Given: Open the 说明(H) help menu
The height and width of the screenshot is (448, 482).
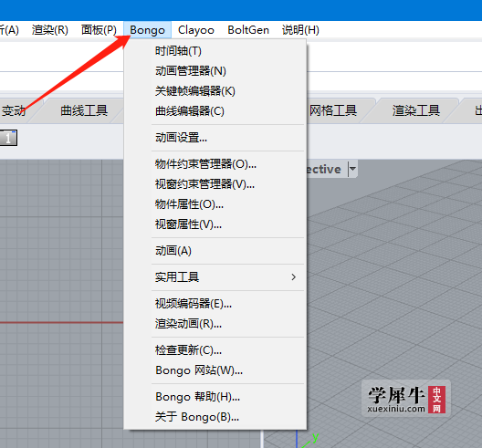Looking at the screenshot, I should point(300,30).
